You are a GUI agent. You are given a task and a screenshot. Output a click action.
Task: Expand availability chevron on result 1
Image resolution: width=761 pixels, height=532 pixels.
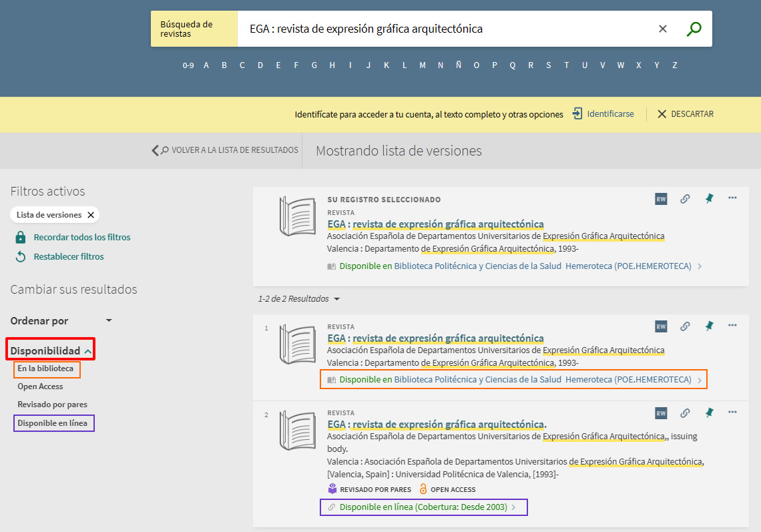700,380
